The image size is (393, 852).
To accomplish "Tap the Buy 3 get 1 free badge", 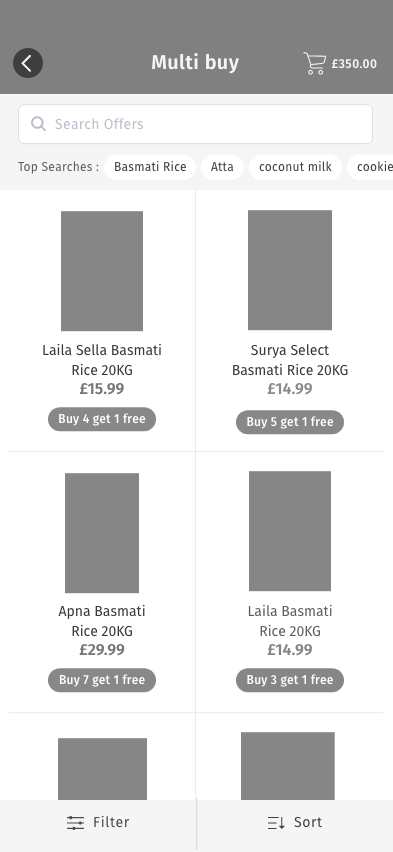I will pos(290,680).
